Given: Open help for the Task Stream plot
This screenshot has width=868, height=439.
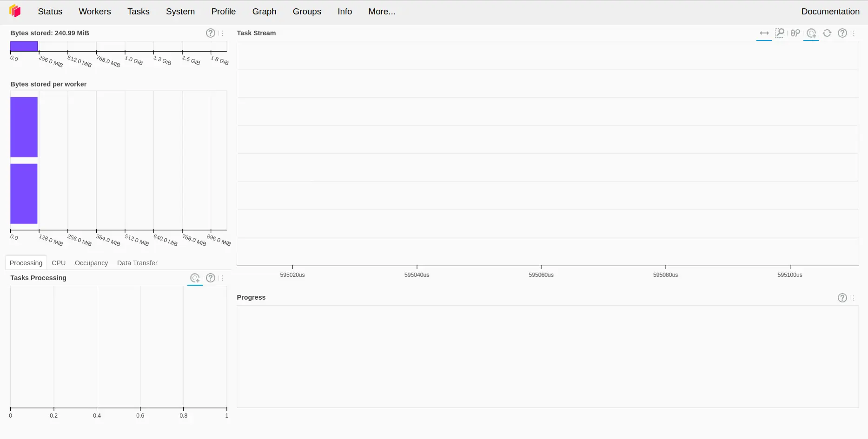Looking at the screenshot, I should 842,33.
